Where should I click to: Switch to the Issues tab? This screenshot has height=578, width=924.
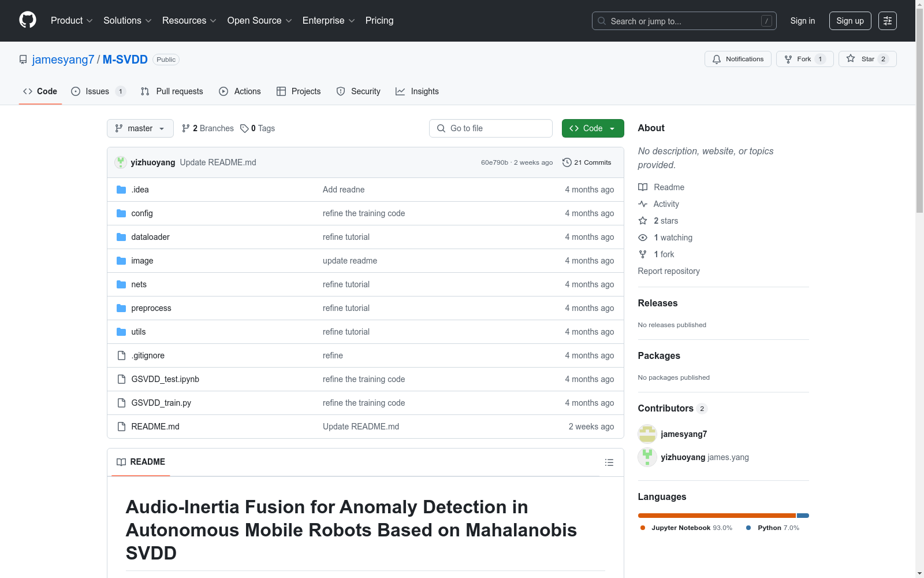pyautogui.click(x=98, y=91)
